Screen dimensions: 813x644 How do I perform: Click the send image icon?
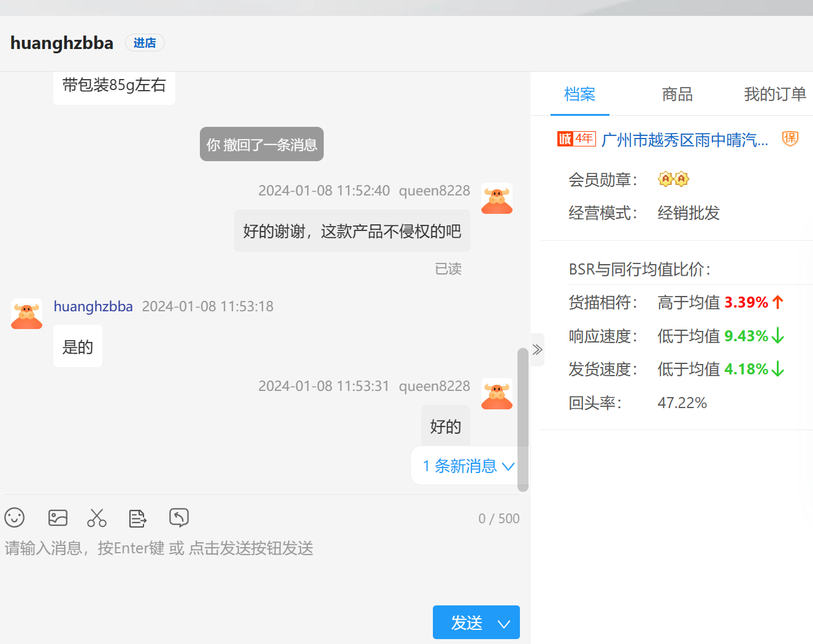pos(58,518)
